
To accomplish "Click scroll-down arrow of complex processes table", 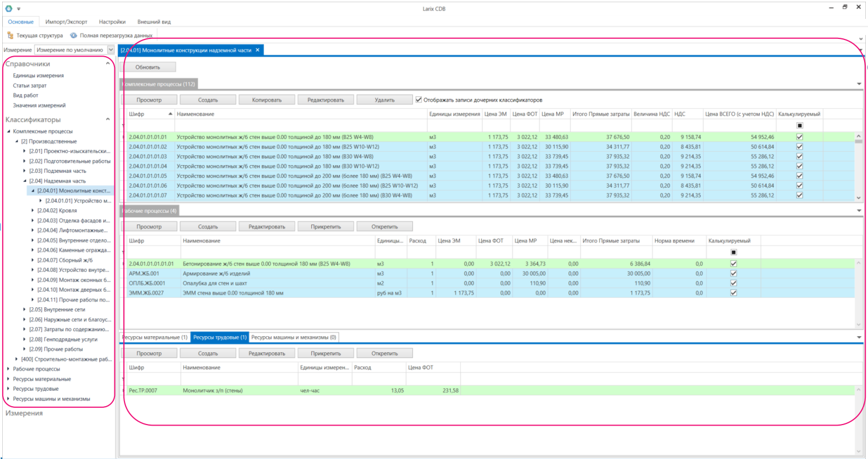I will (x=859, y=197).
